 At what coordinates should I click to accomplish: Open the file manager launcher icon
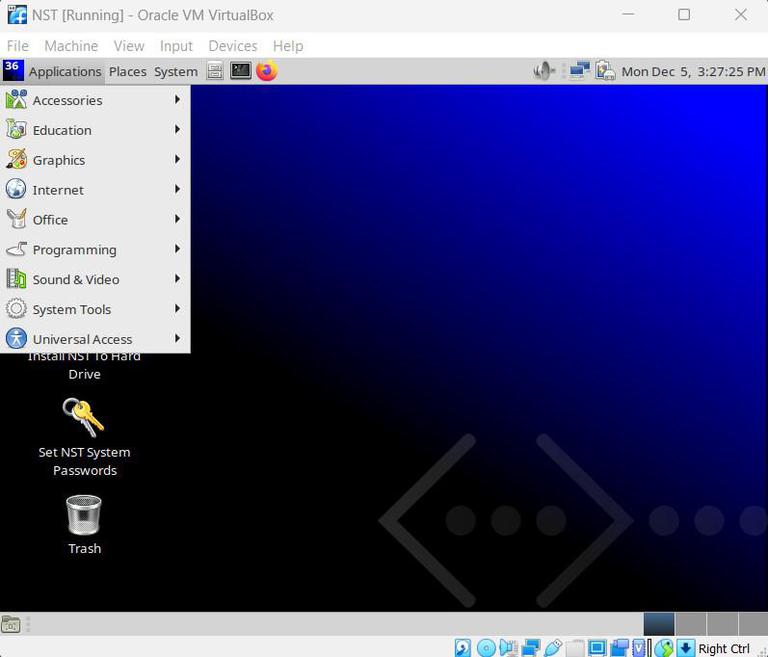(x=215, y=71)
